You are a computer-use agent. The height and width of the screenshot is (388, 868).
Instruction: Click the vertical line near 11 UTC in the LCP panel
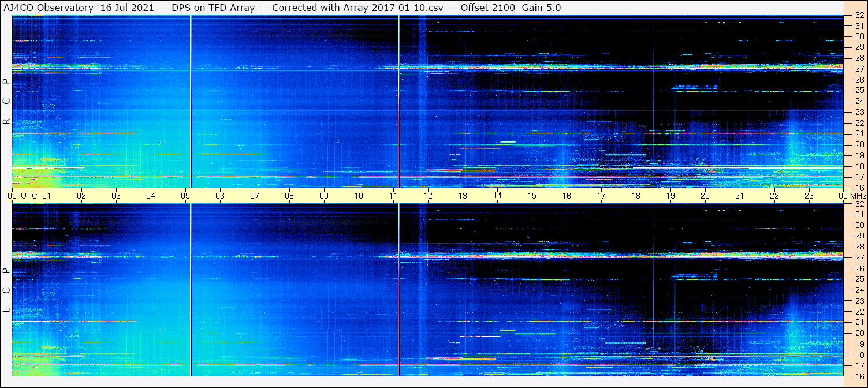398,289
